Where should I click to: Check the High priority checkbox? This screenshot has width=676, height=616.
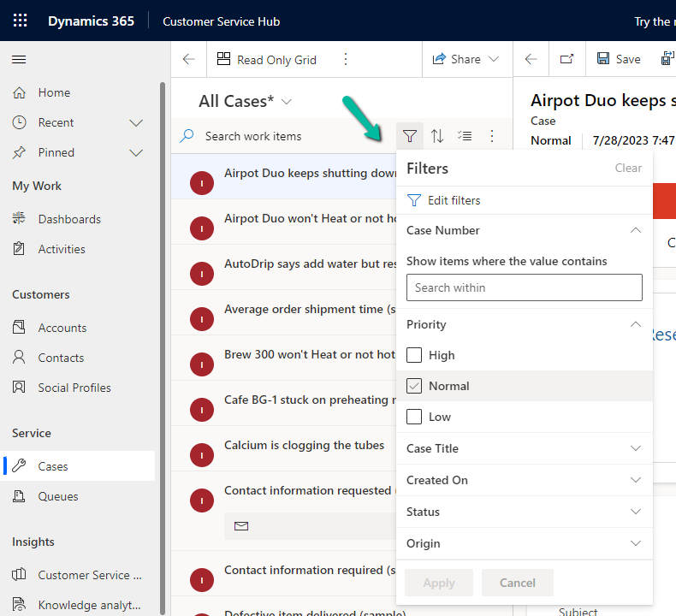414,355
